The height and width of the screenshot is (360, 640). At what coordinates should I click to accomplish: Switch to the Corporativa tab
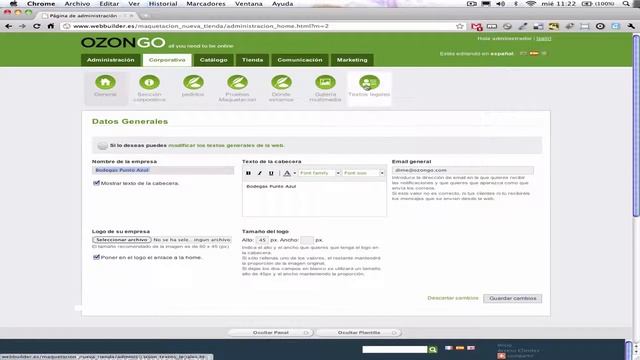tap(167, 60)
